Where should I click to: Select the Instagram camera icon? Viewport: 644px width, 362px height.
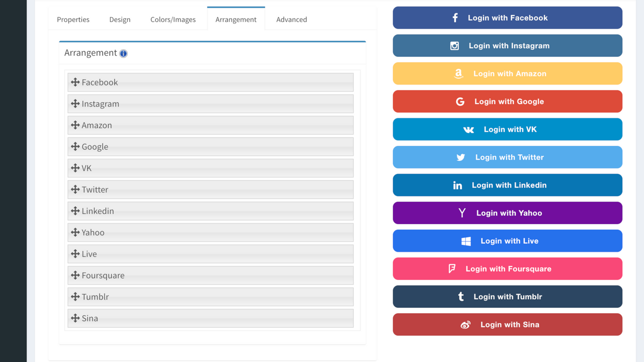tap(454, 45)
